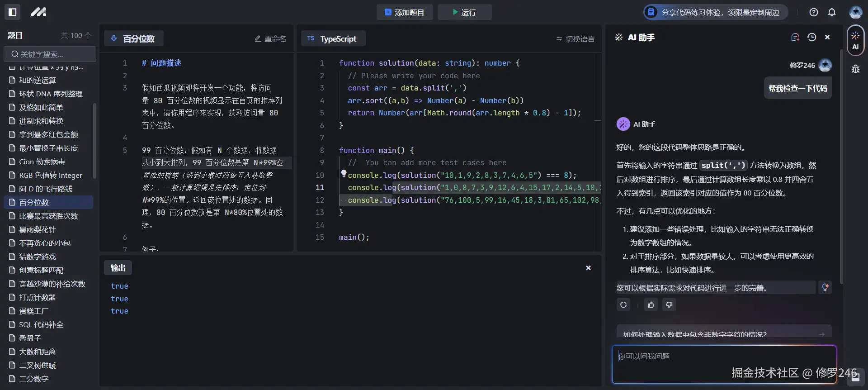Toggle the AI assistant side tab

(855, 41)
